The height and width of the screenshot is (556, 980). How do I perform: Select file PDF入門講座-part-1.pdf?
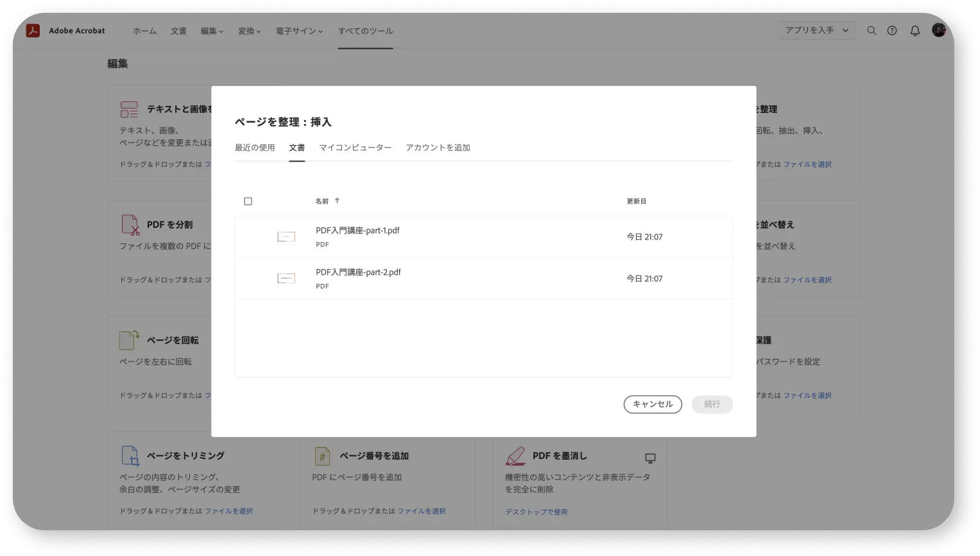483,237
